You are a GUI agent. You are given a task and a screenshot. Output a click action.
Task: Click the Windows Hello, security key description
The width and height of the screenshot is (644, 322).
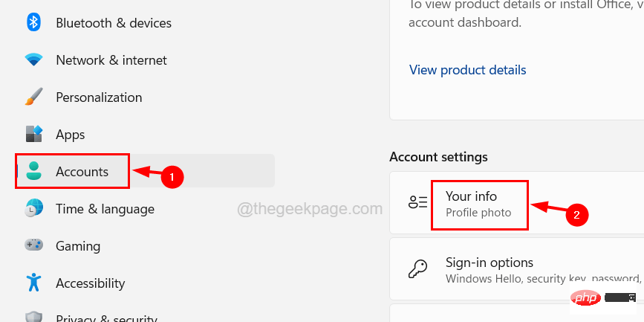[x=542, y=279]
